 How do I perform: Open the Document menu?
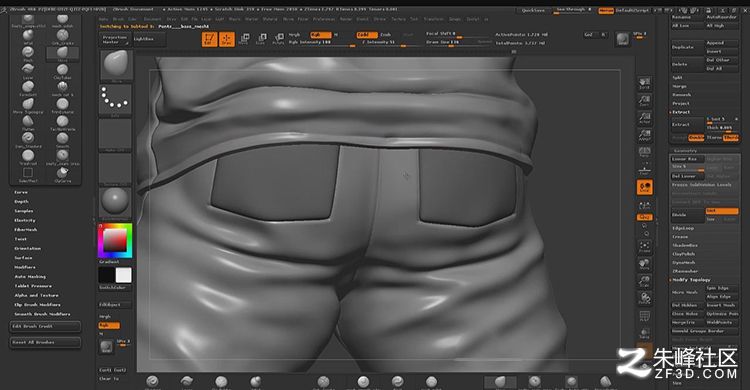pos(153,19)
